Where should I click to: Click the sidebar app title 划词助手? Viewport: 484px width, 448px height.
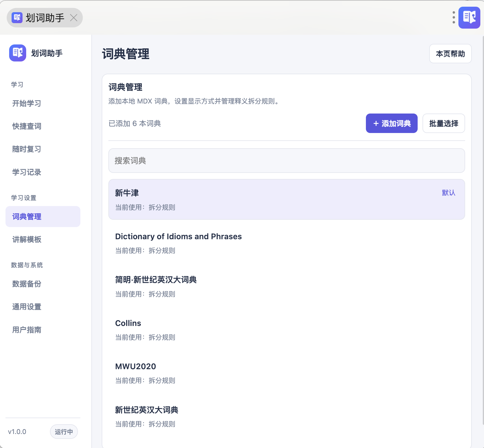47,53
